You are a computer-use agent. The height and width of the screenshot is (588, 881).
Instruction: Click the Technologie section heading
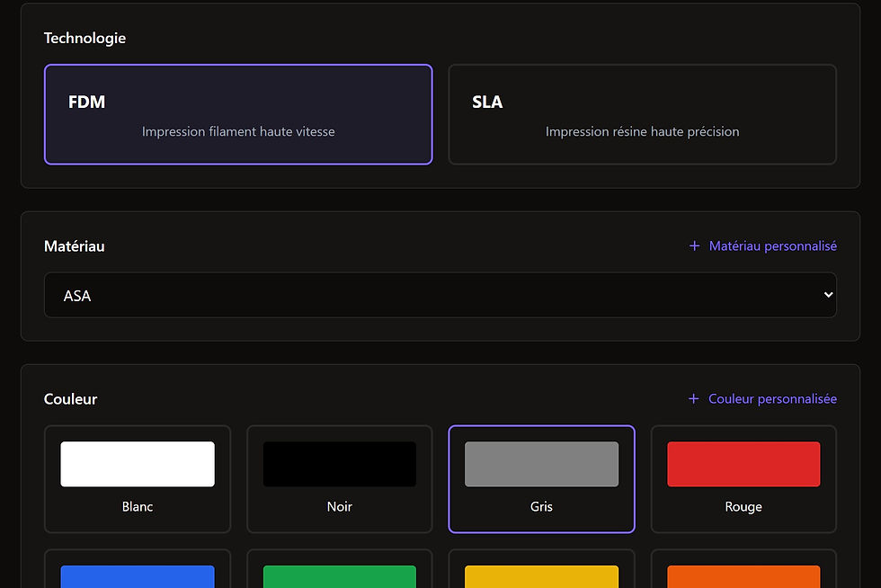pos(85,39)
